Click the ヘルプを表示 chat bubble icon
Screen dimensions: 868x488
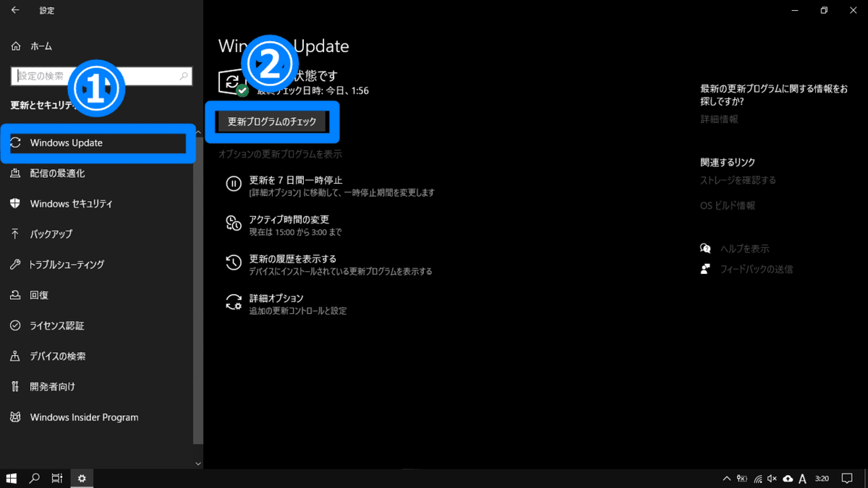705,248
